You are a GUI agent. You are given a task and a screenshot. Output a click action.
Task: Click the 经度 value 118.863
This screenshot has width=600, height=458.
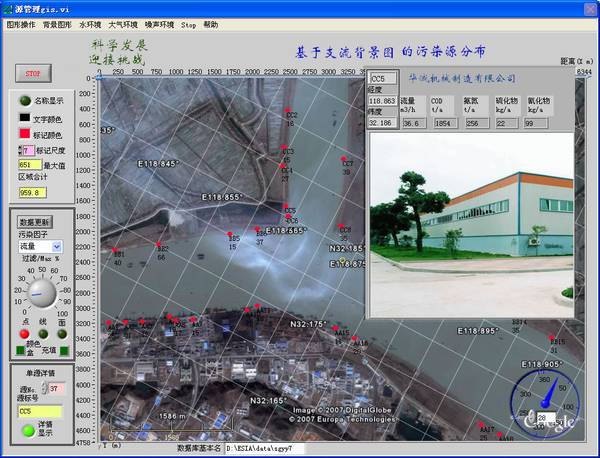click(x=382, y=101)
